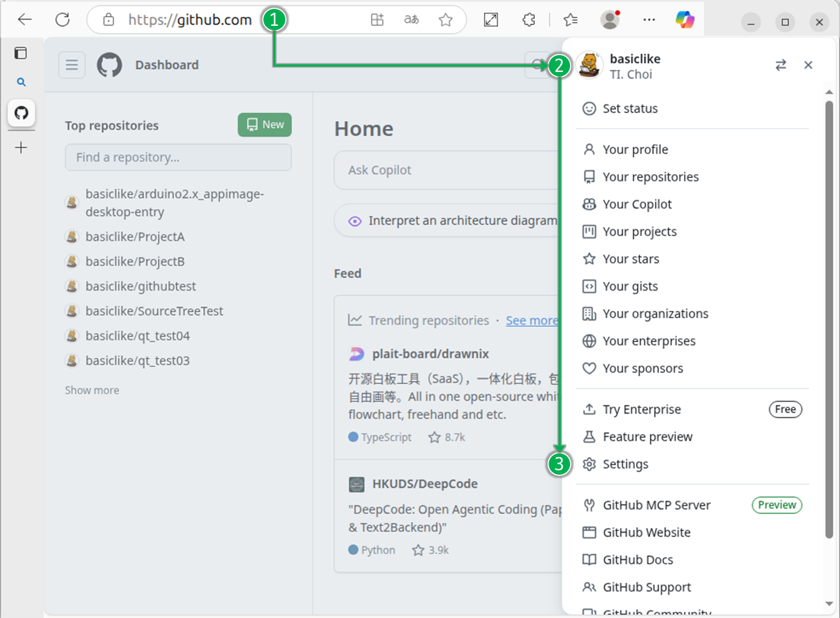Open the apps grid icon in address bar
Image resolution: width=840 pixels, height=618 pixels.
[x=377, y=20]
